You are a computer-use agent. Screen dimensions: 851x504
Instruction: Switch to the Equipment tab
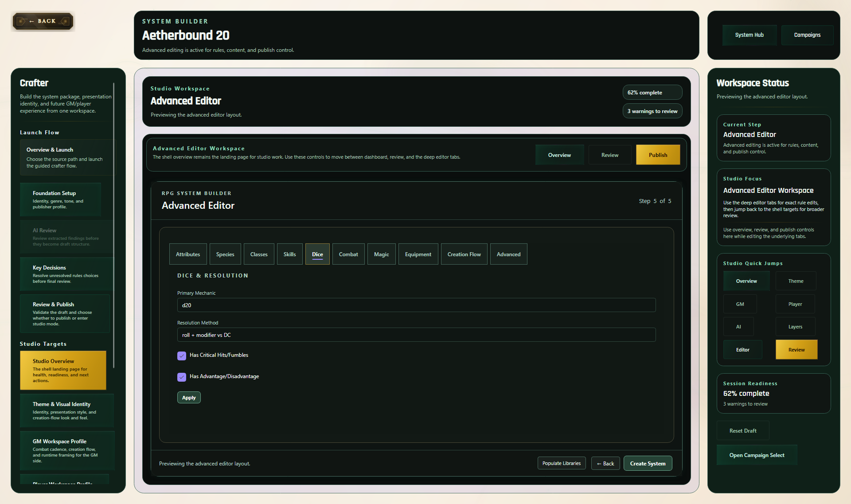tap(418, 254)
